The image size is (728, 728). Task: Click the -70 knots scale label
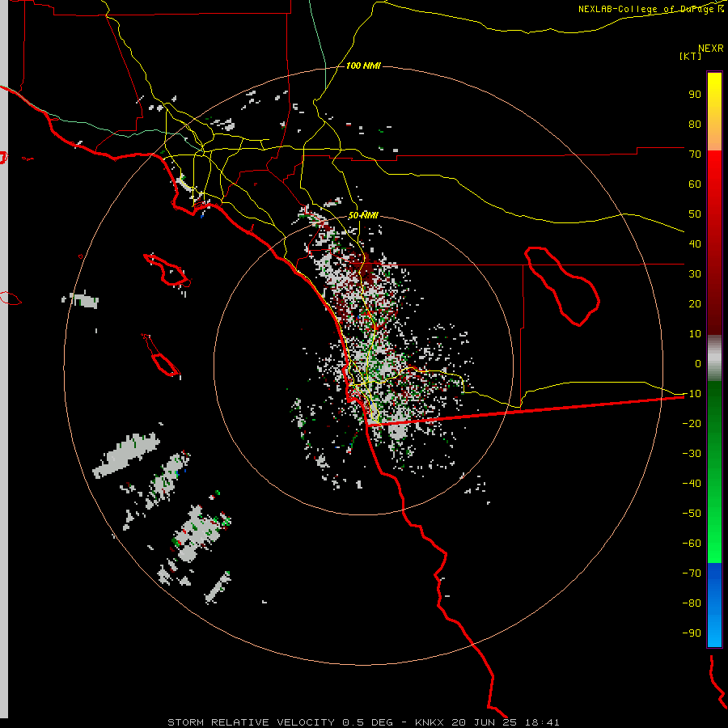692,574
